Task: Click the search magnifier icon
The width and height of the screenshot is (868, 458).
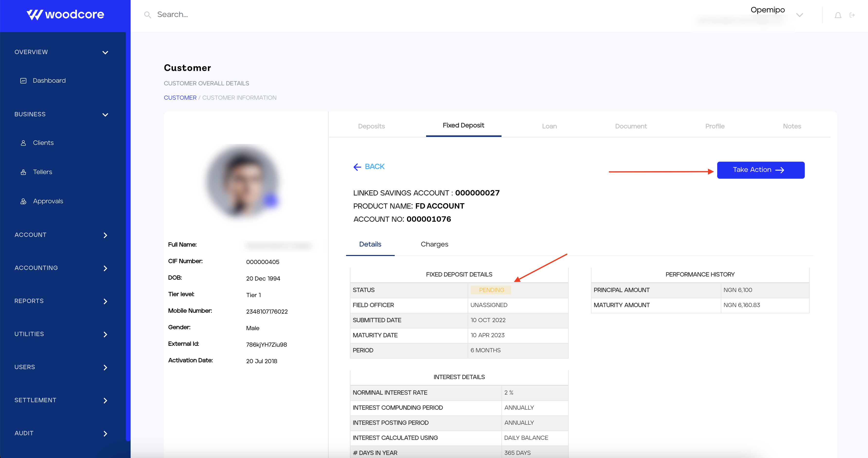Action: [147, 15]
